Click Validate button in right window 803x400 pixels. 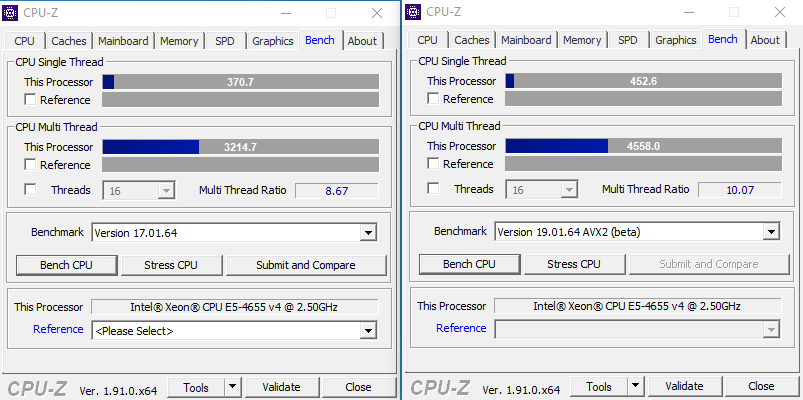(x=685, y=386)
